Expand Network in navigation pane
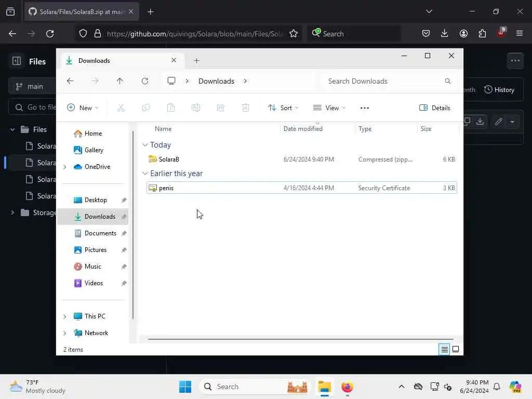The height and width of the screenshot is (399, 532). click(x=65, y=333)
